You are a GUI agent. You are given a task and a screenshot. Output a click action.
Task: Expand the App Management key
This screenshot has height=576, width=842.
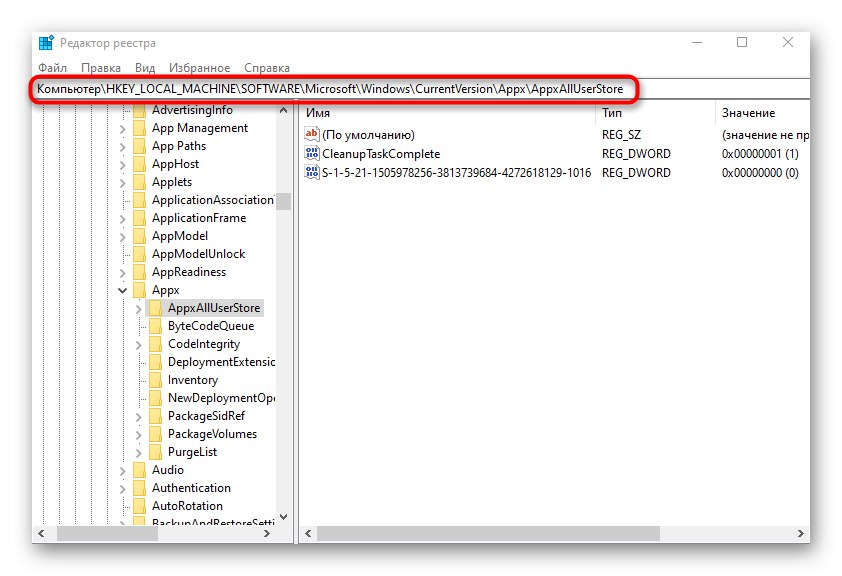(122, 129)
